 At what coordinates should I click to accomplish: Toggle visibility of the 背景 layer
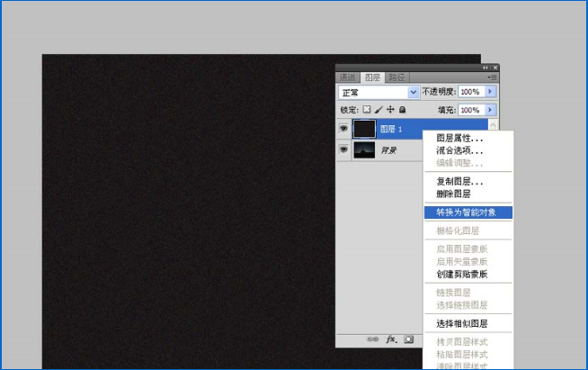(343, 149)
